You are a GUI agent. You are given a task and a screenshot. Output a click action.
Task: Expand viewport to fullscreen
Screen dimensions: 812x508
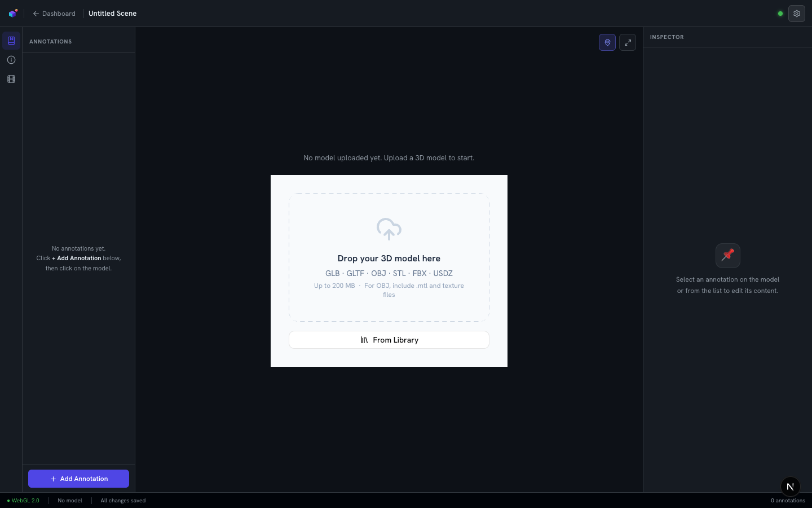click(628, 42)
